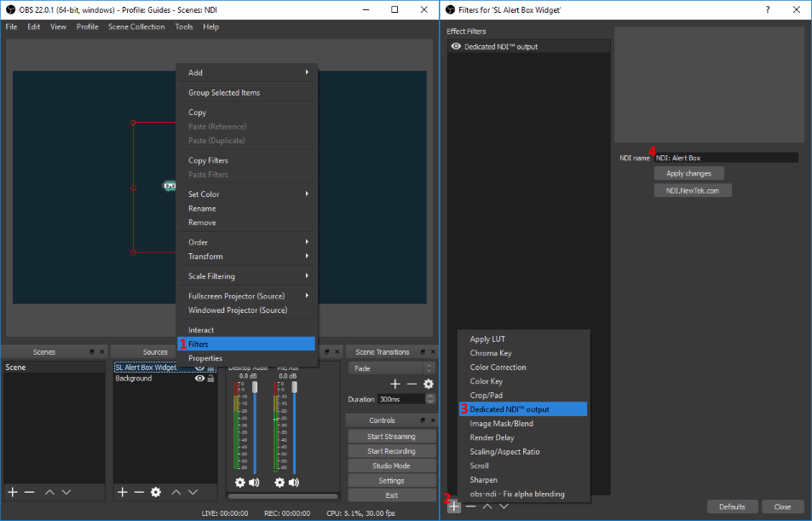Remove the selected scene with minus icon

coord(30,492)
